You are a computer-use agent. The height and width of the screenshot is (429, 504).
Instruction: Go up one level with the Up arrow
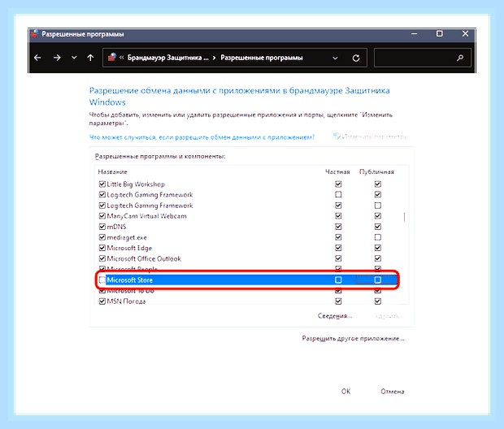pos(91,58)
